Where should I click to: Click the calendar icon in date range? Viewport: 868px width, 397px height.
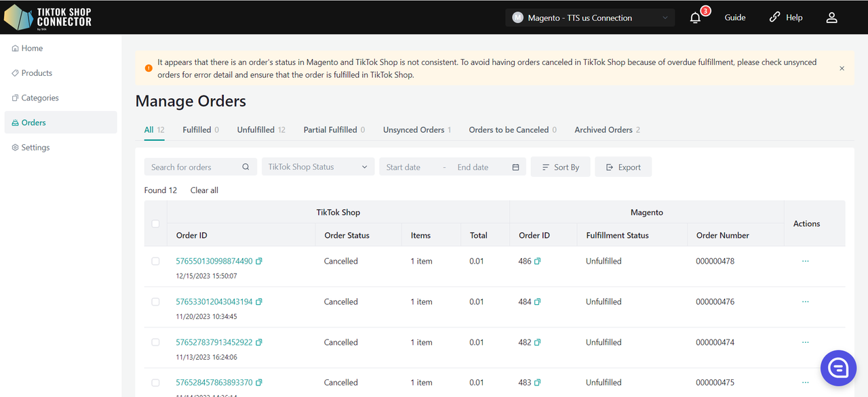(x=515, y=167)
